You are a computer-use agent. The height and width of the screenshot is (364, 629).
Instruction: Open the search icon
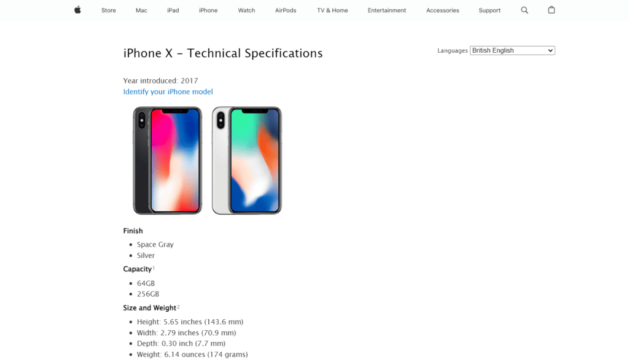(x=524, y=10)
